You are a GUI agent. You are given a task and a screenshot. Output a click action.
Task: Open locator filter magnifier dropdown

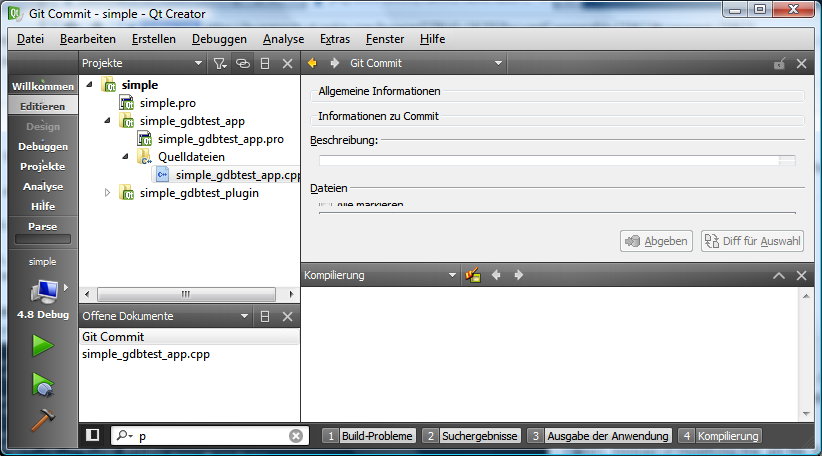pos(125,436)
